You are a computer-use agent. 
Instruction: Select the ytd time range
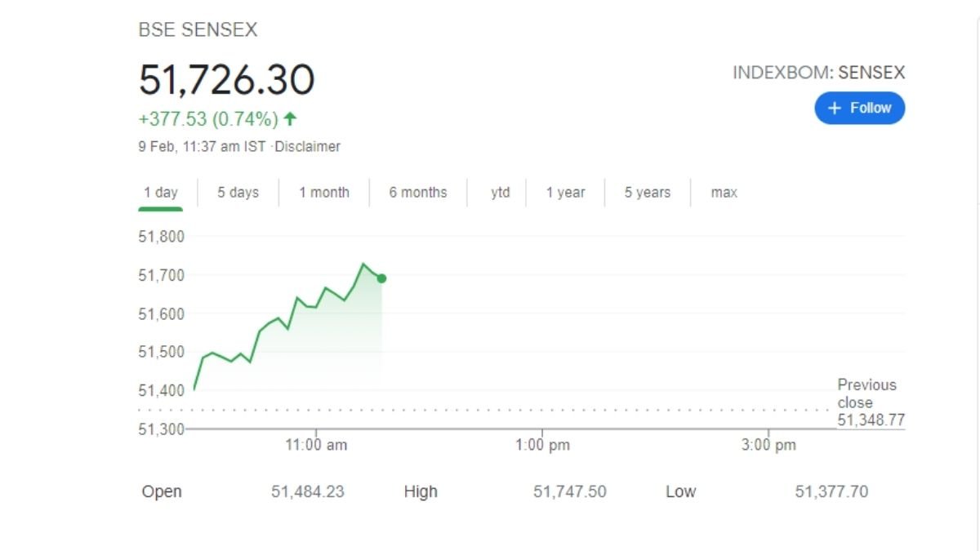click(x=498, y=193)
